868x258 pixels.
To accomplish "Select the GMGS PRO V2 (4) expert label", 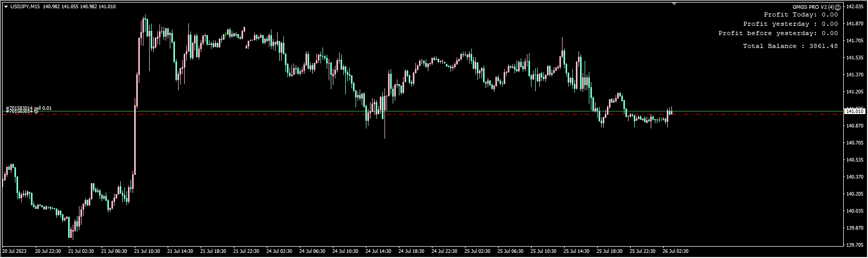I will [x=813, y=7].
